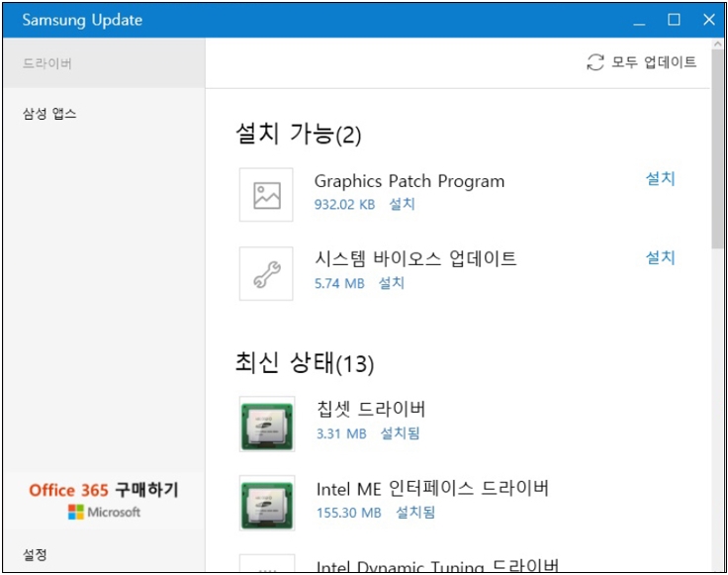
Task: Click the 시스템 바이오스 업데이트 title
Action: click(x=415, y=258)
